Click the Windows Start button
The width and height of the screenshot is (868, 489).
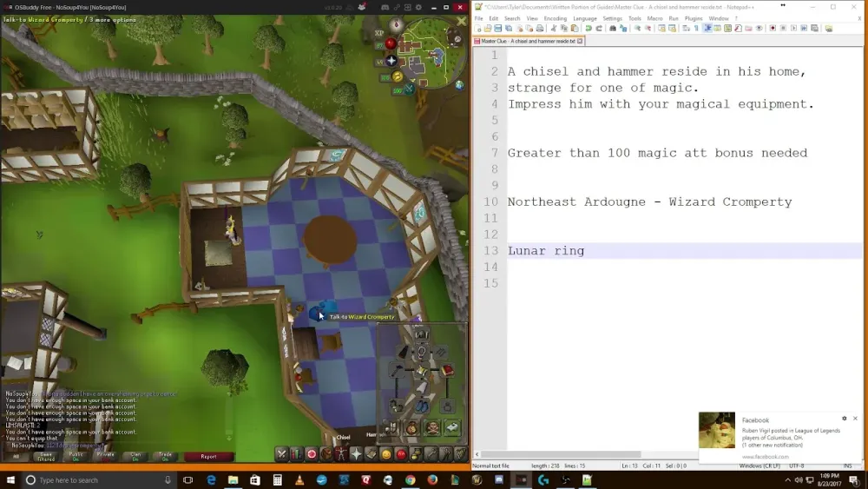10,479
